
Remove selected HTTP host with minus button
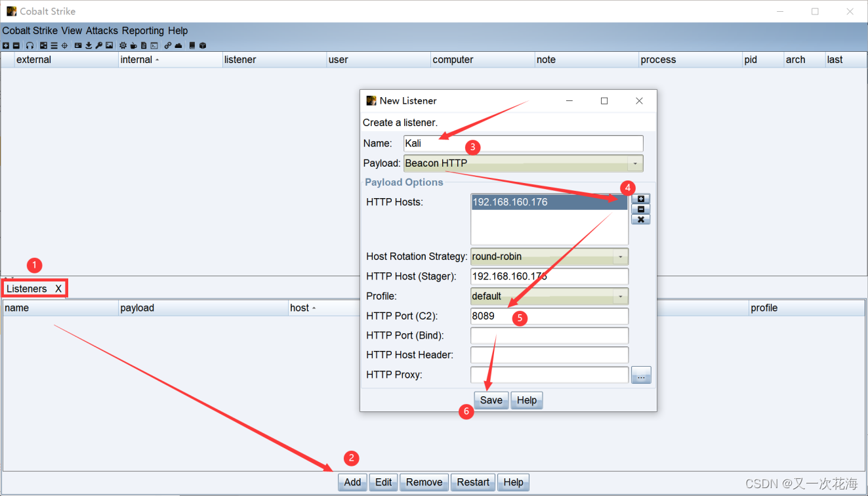[641, 209]
